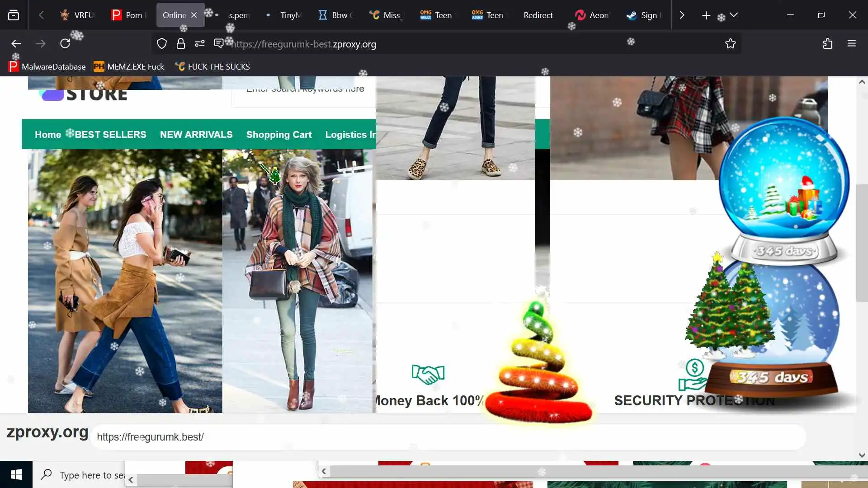Expand the list all tabs dropdown
This screenshot has height=488, width=868.
[x=734, y=15]
